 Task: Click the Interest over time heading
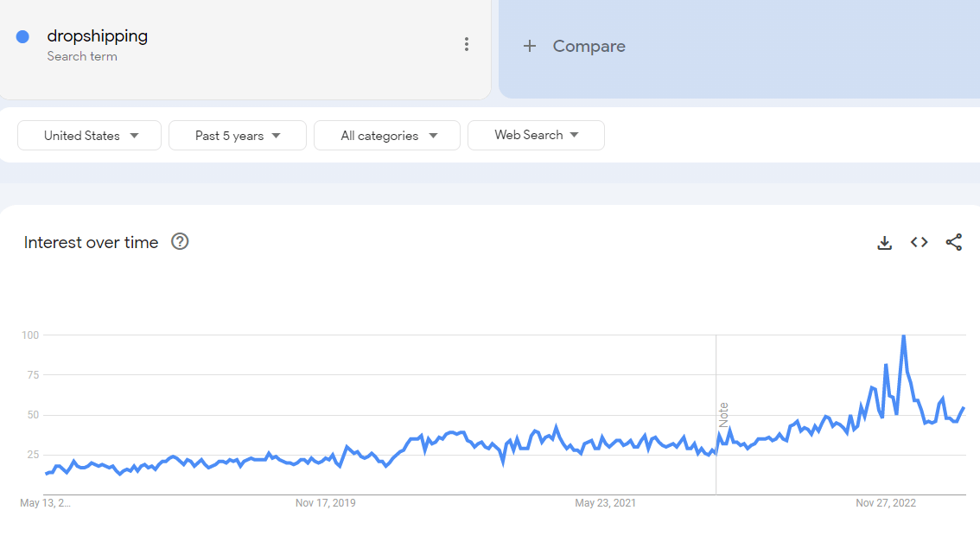pos(91,242)
